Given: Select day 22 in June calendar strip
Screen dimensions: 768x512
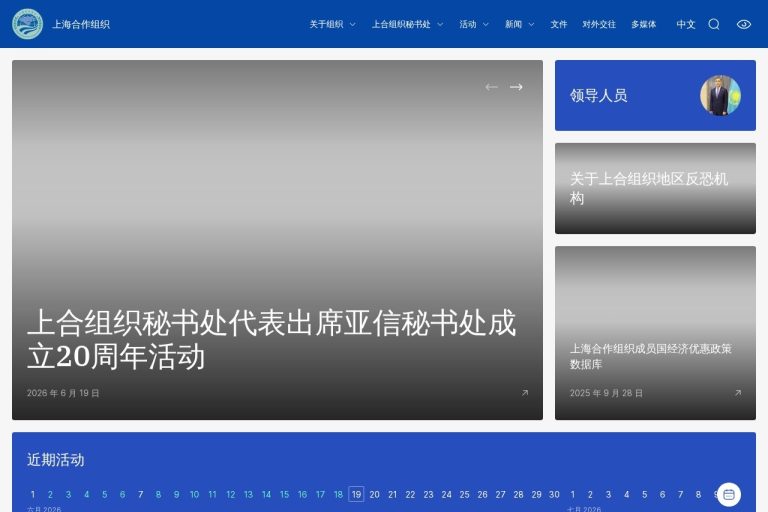Looking at the screenshot, I should click(410, 494).
